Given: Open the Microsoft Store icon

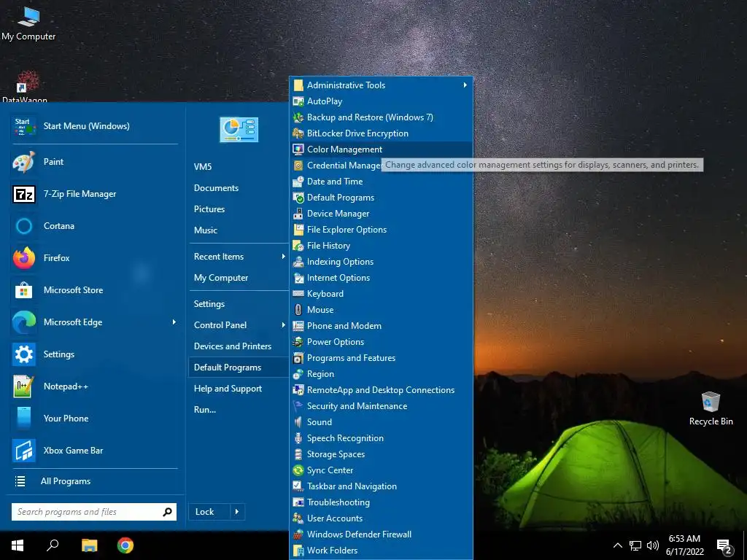Looking at the screenshot, I should [24, 290].
